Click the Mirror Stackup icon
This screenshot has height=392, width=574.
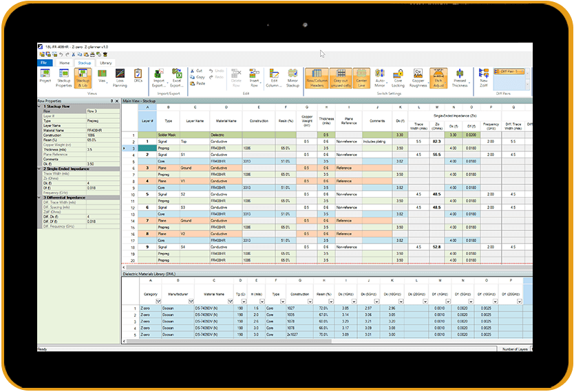click(x=293, y=78)
